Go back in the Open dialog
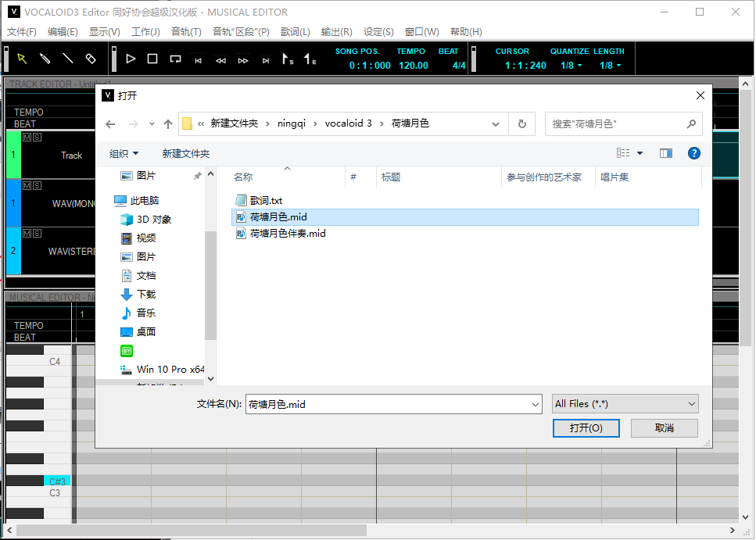 tap(110, 124)
